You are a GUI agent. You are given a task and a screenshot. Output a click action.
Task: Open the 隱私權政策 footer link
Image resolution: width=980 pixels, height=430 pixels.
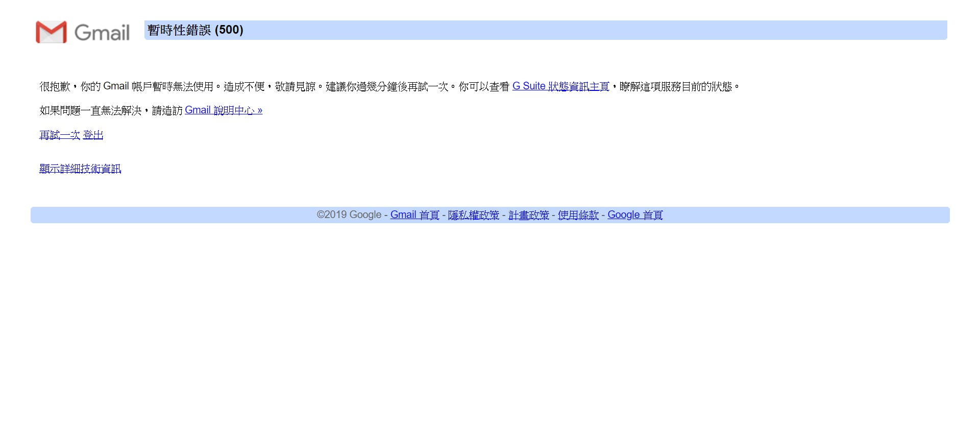[x=474, y=215]
